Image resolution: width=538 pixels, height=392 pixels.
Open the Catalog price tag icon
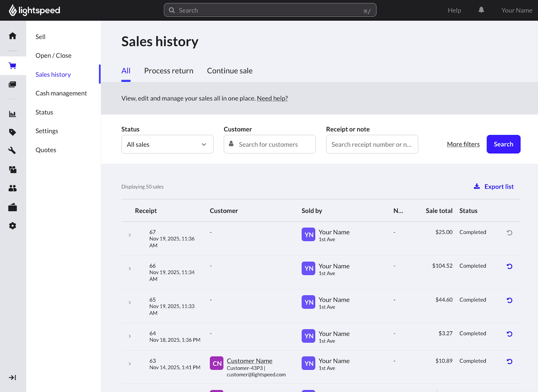13,132
